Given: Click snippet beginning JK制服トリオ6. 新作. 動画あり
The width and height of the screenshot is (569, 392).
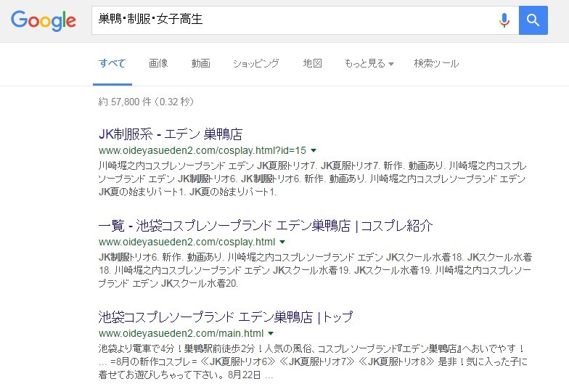Looking at the screenshot, I should click(x=315, y=270).
